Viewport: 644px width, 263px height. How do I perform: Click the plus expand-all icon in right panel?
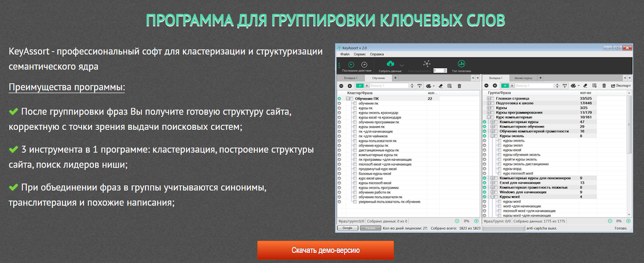tap(495, 86)
